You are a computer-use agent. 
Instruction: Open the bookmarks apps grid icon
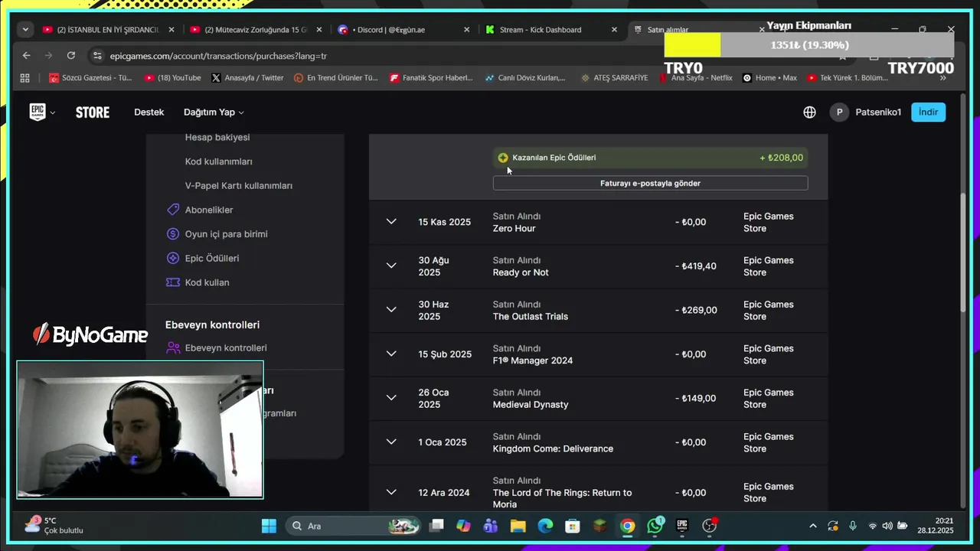click(24, 77)
